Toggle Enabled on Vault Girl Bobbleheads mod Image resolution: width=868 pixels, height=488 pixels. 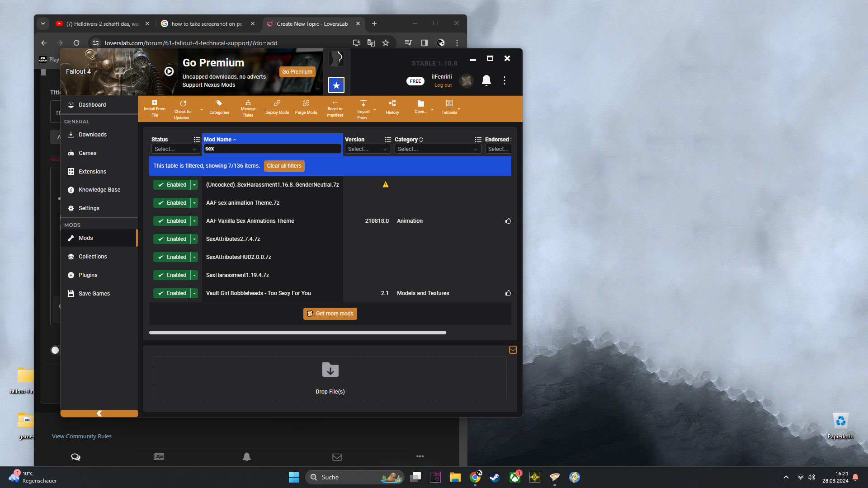click(172, 293)
